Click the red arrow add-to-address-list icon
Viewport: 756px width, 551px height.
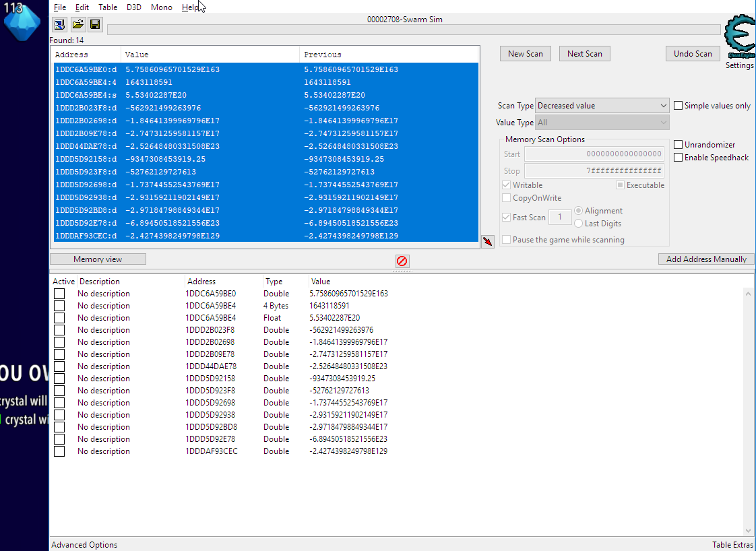click(488, 241)
